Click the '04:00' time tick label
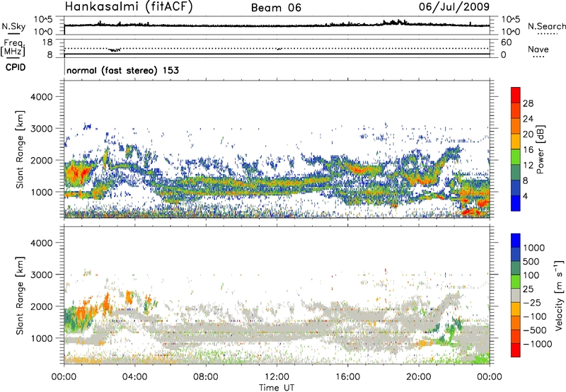Screen dimensions: 566x392 click(x=134, y=377)
